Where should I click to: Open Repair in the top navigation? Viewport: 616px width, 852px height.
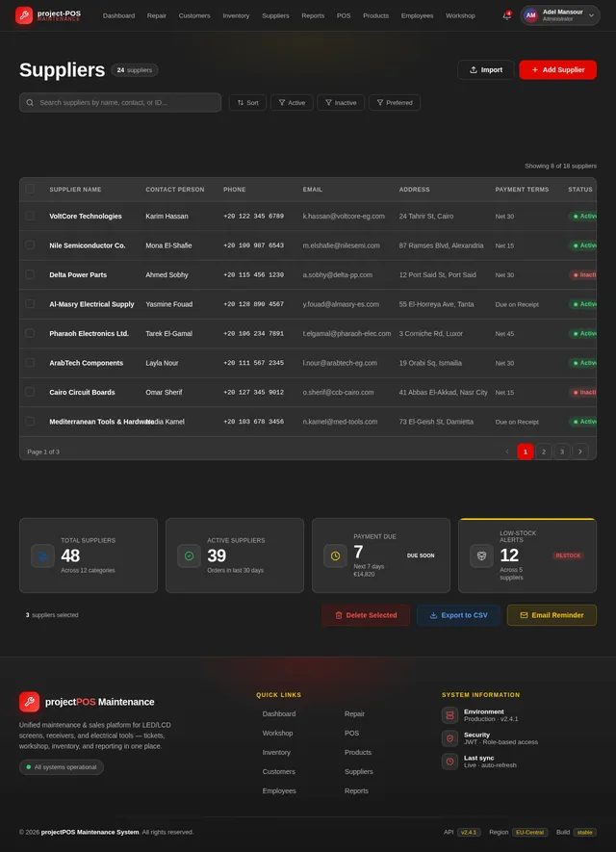(x=157, y=15)
